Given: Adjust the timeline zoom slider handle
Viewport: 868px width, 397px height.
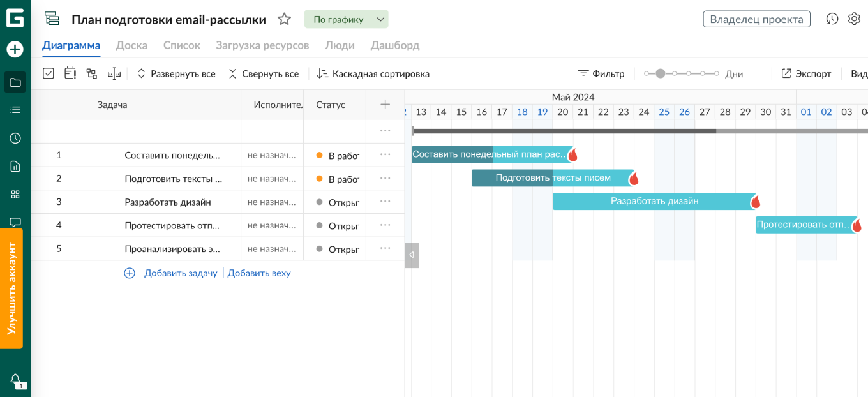Looking at the screenshot, I should pos(661,74).
